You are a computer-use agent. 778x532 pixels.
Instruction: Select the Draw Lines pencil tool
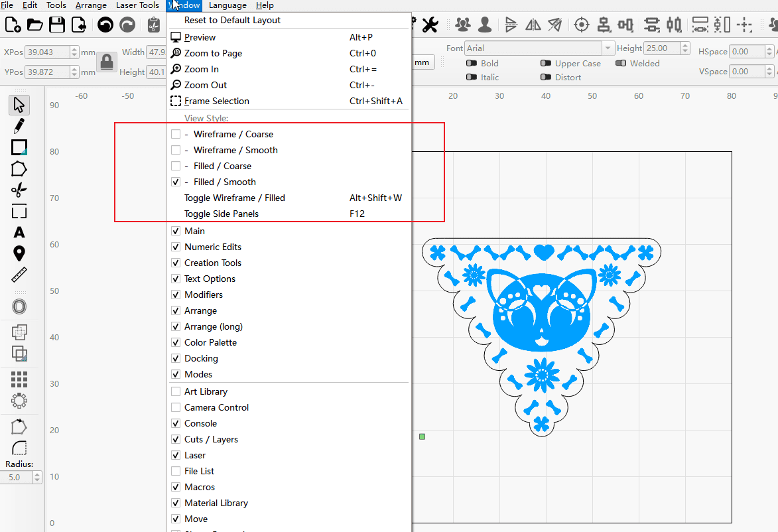19,126
